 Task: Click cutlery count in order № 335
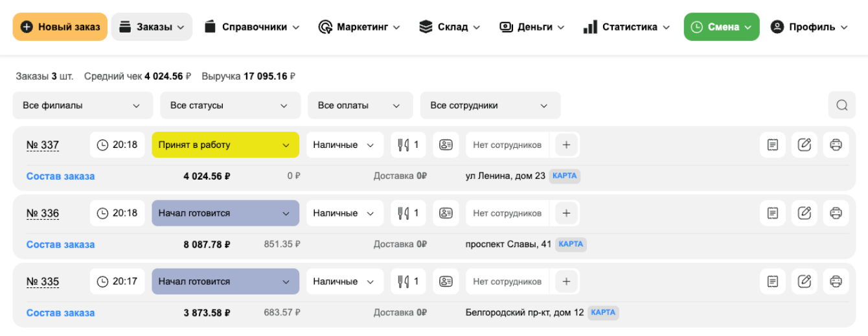[408, 282]
